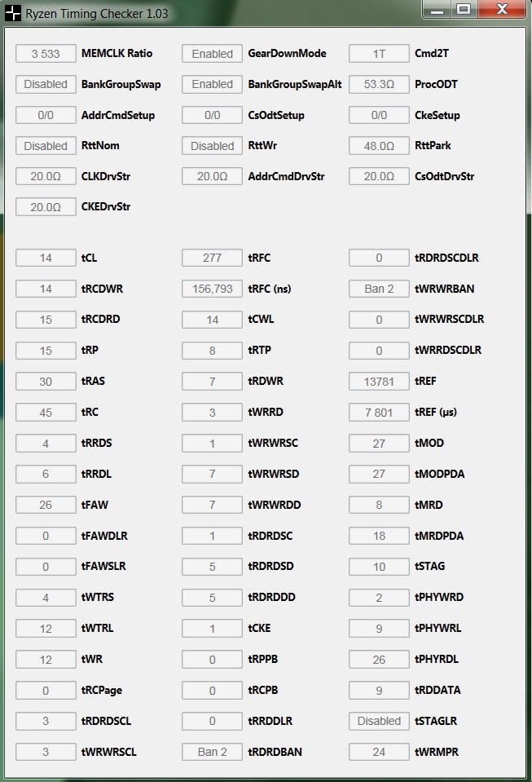Select the tWR value field

pyautogui.click(x=46, y=660)
